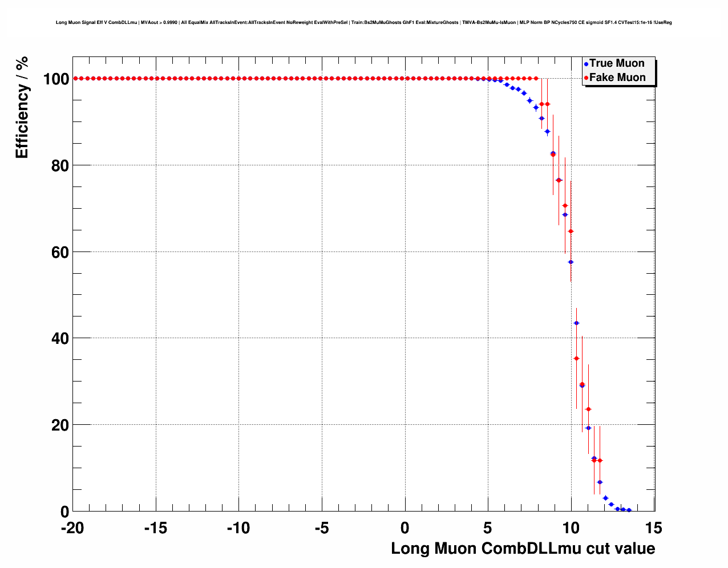Viewport: 728px width, 568px height.
Task: Click the x-axis label 0
Action: 405,529
